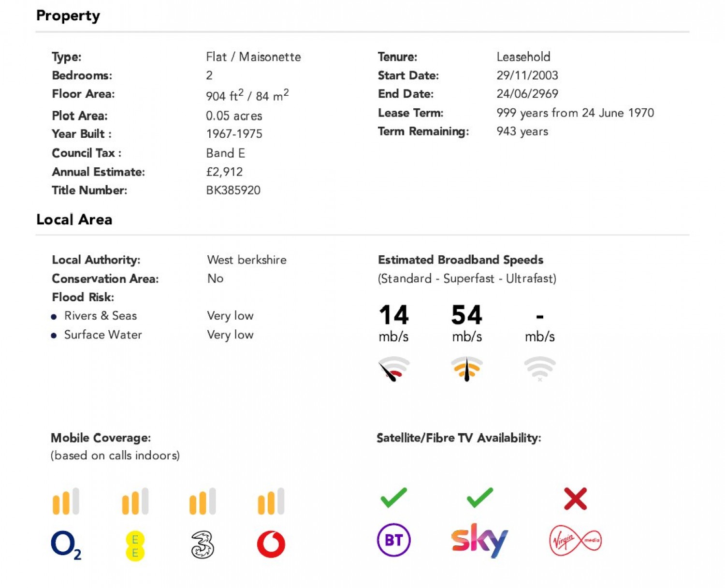This screenshot has width=725, height=588.
Task: Click the Local Area section heading
Action: [74, 220]
